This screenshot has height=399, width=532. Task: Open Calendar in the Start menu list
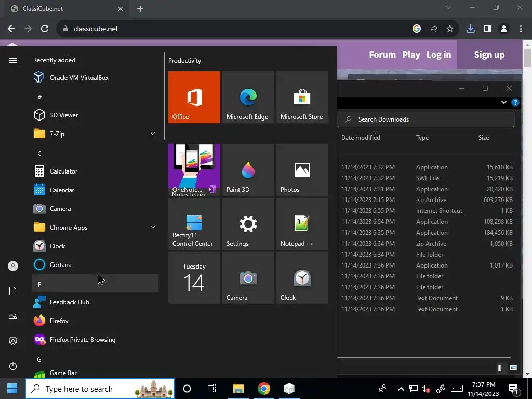pyautogui.click(x=95, y=190)
